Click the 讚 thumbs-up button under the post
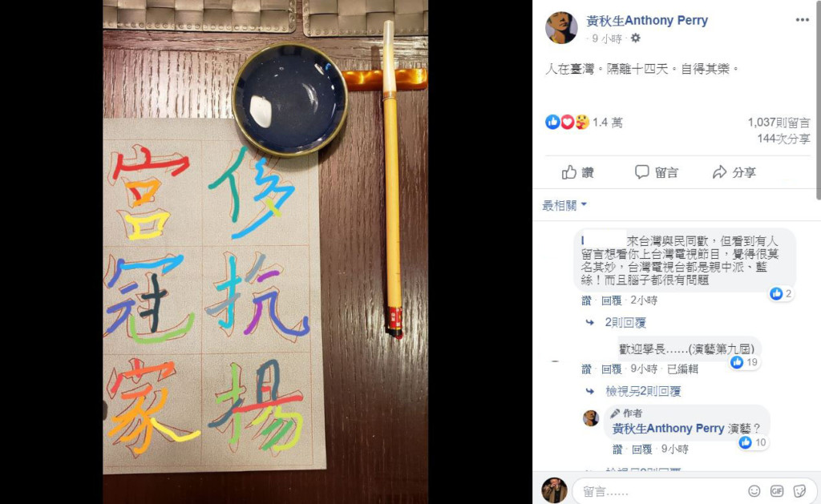 point(578,172)
